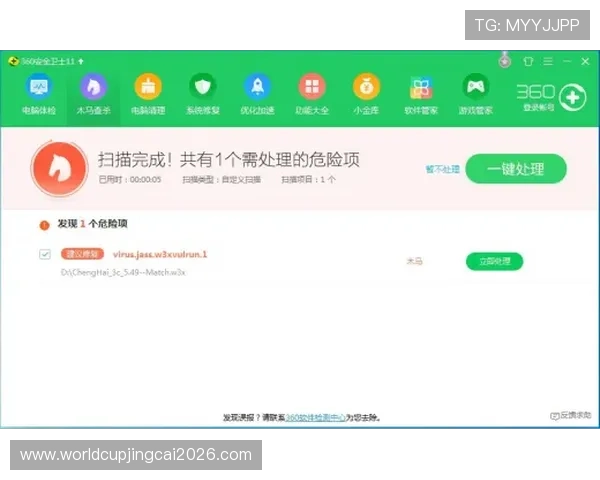The height and width of the screenshot is (480, 600).
Task: Open 电脑清理 cleanup icon
Action: point(148,87)
